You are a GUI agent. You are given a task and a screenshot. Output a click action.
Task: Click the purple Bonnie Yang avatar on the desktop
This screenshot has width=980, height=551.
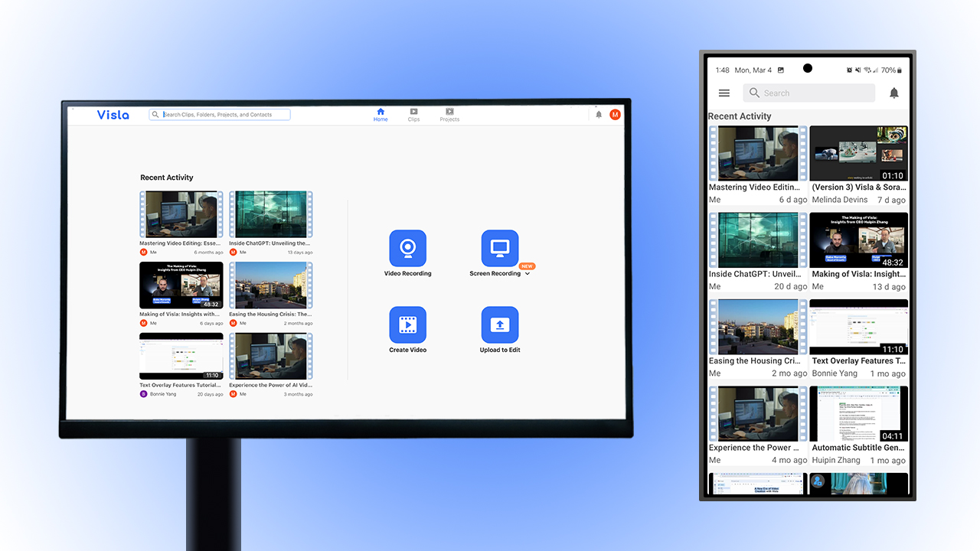tap(143, 394)
